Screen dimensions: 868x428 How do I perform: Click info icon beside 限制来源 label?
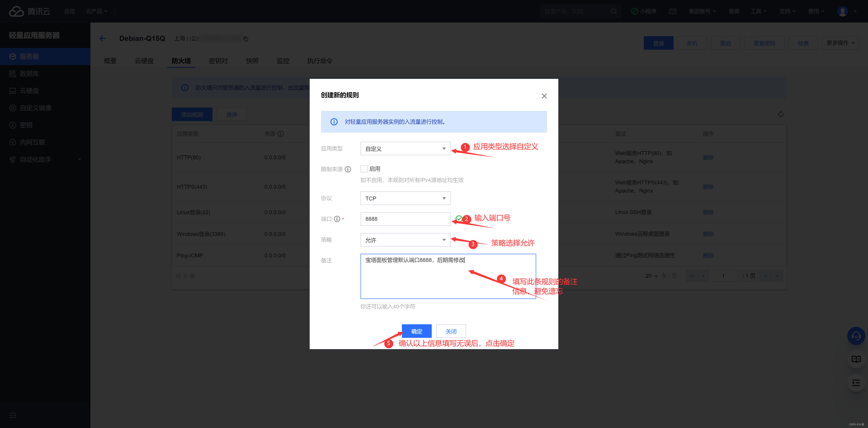click(348, 169)
